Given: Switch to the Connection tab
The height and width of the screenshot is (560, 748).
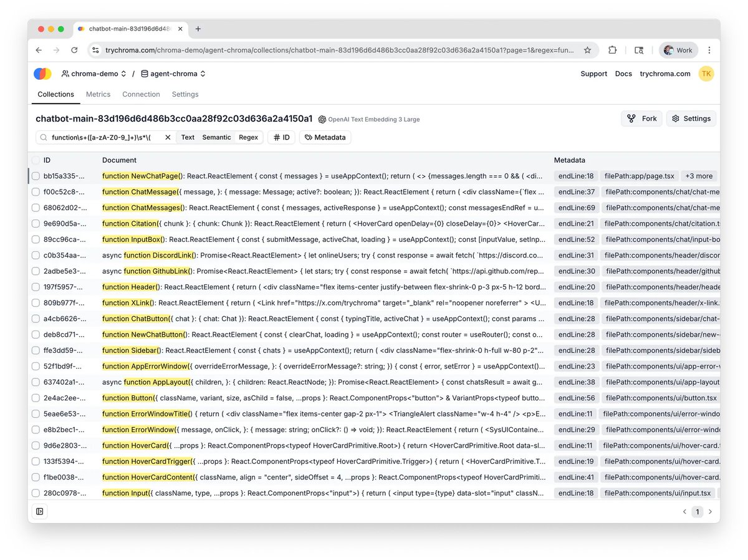Looking at the screenshot, I should 141,94.
